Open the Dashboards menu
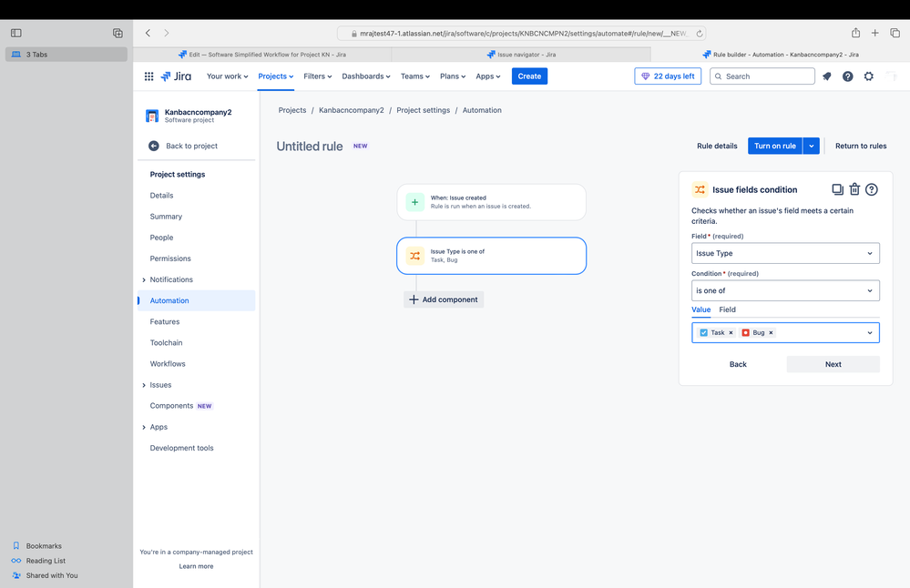The height and width of the screenshot is (588, 910). pos(365,76)
